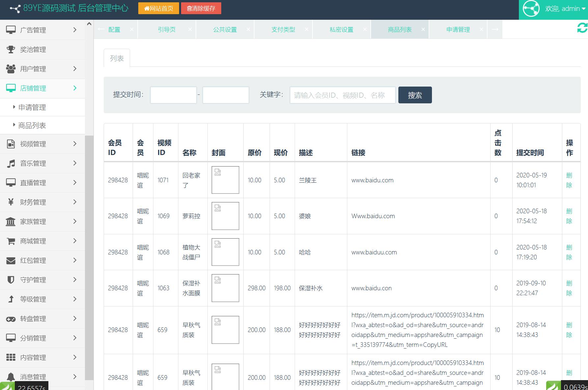Close the 公共设置 tab

(x=248, y=29)
